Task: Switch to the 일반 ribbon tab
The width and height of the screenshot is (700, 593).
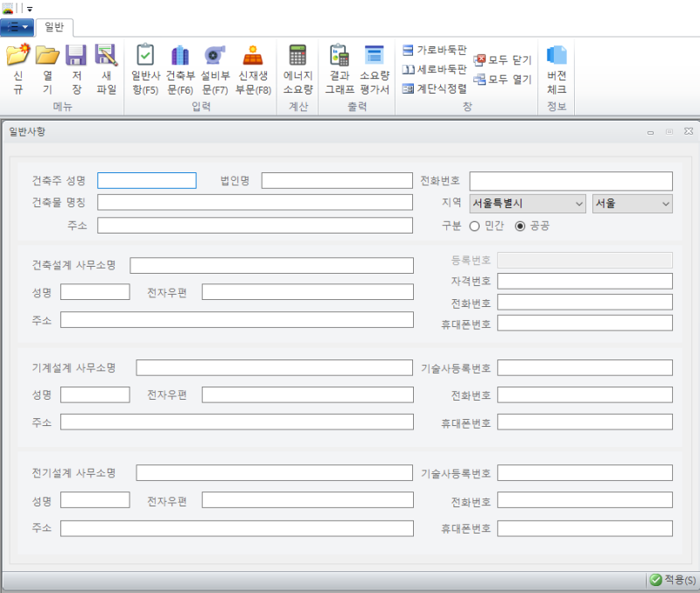Action: point(54,25)
